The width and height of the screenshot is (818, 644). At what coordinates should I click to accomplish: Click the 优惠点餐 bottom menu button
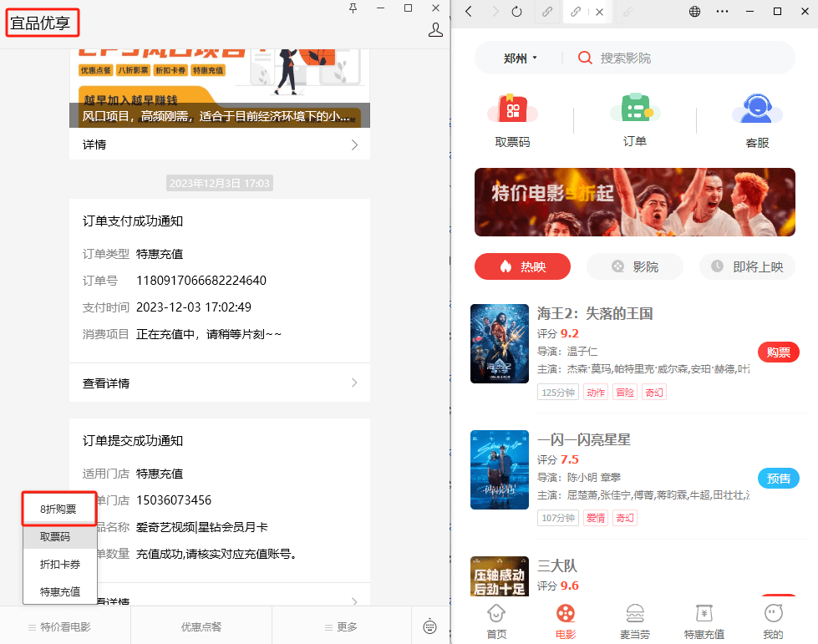click(x=201, y=626)
